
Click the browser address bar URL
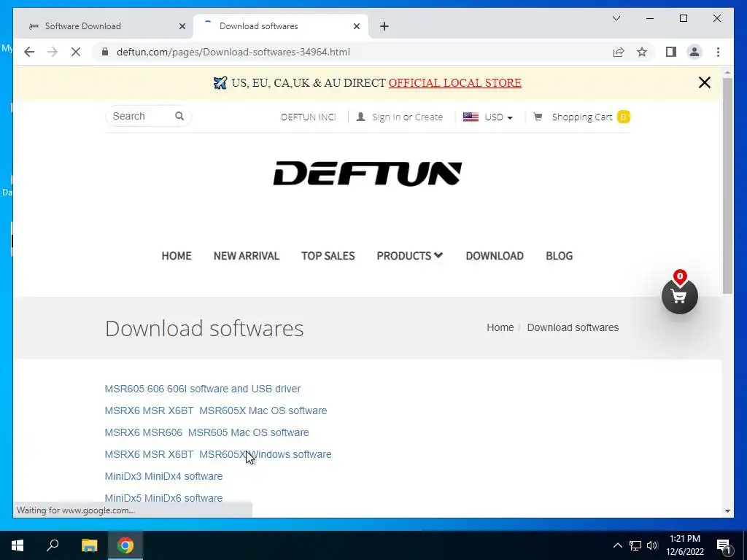233,52
